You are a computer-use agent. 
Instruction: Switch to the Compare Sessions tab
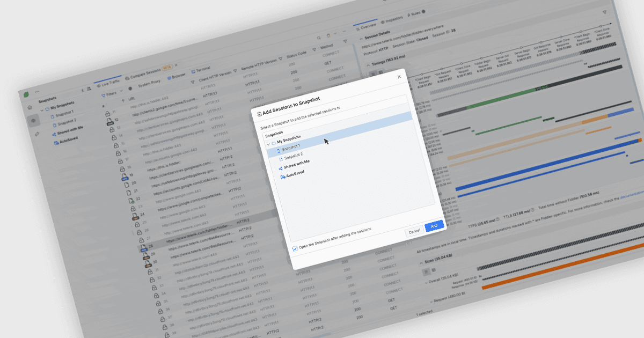coord(148,75)
